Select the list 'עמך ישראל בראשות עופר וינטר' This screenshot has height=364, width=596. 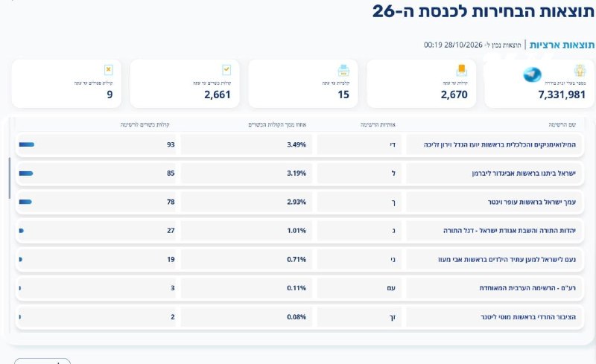(x=532, y=202)
